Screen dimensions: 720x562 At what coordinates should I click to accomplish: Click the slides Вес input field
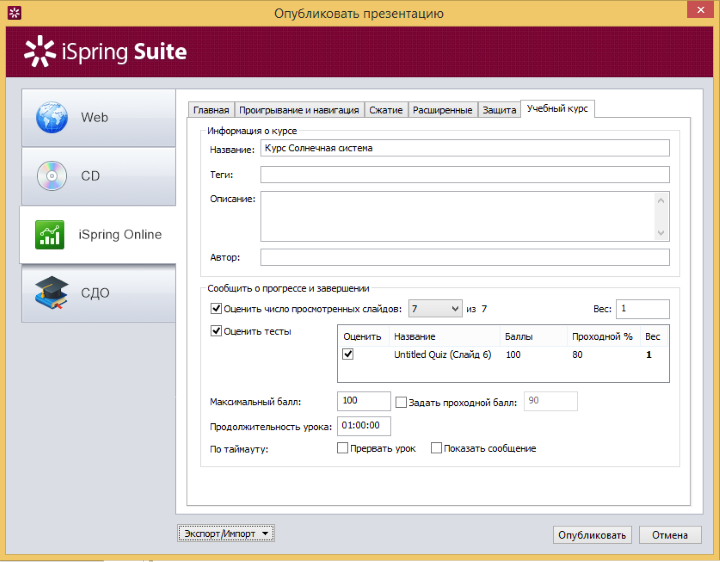(x=643, y=309)
